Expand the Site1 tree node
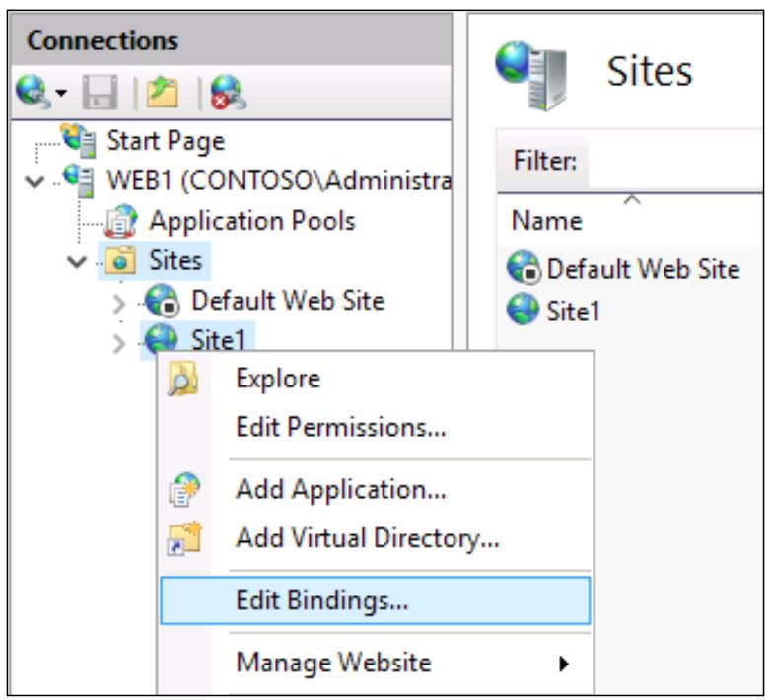 tap(119, 344)
